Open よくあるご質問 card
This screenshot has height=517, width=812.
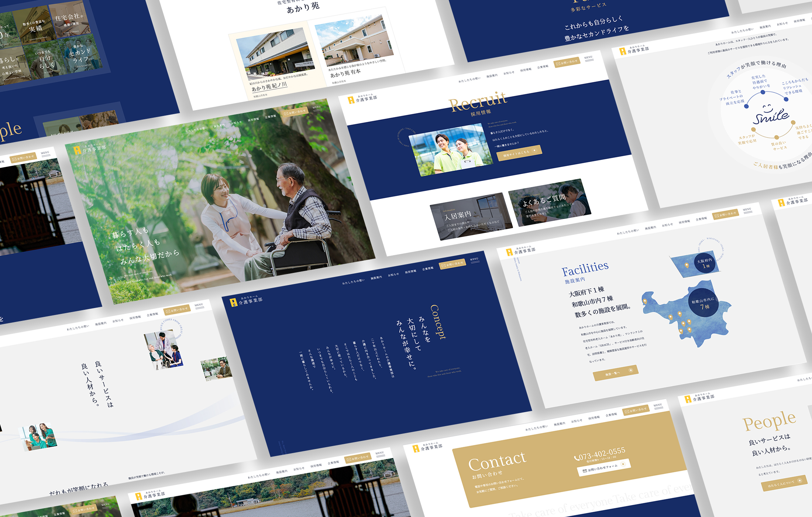(x=549, y=203)
